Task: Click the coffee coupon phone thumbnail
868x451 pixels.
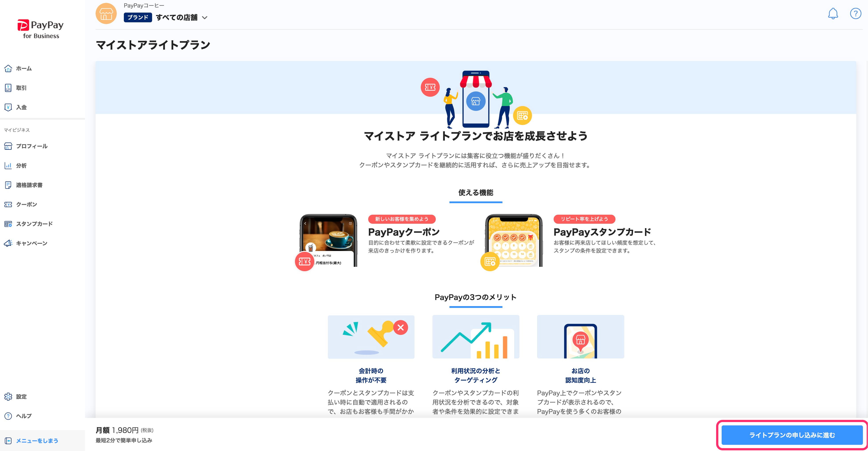Action: click(x=328, y=240)
